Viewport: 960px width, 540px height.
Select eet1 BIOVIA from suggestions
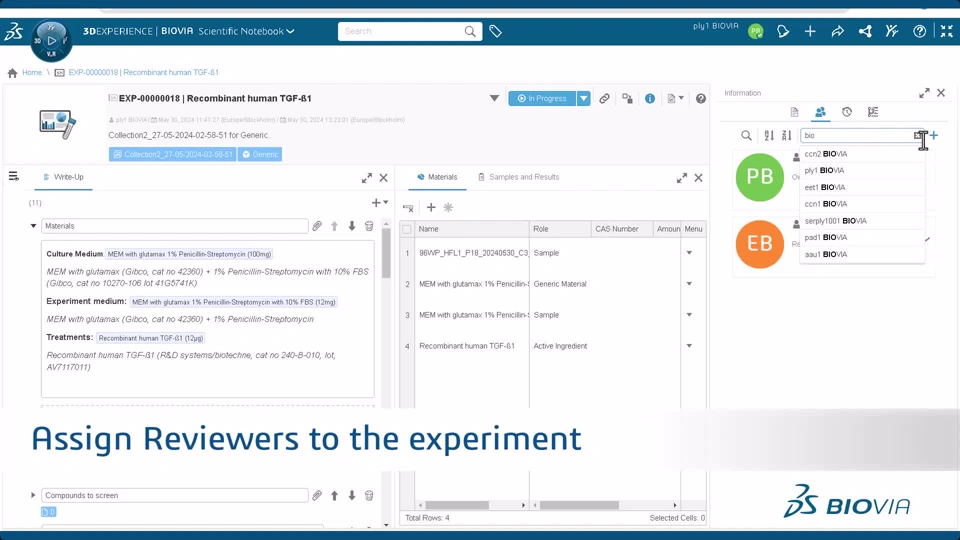(x=862, y=187)
